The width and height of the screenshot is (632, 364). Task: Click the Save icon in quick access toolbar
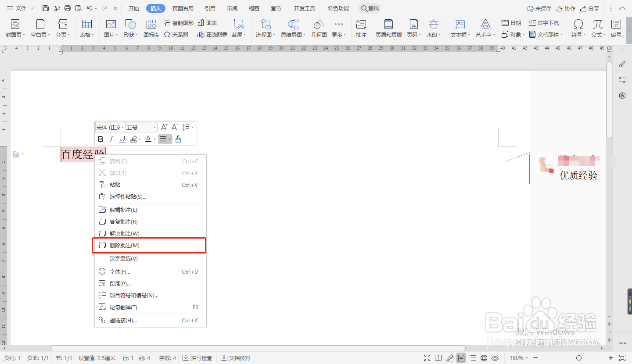click(x=46, y=8)
